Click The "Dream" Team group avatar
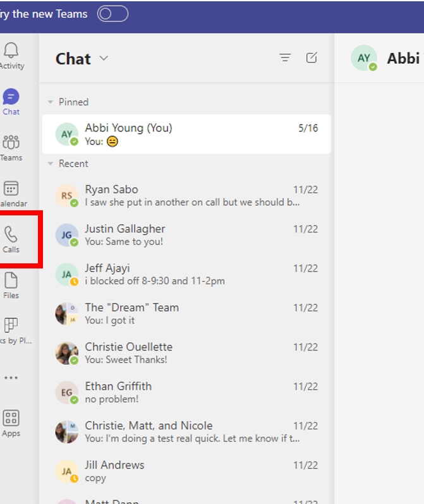The image size is (424, 504). tap(66, 314)
